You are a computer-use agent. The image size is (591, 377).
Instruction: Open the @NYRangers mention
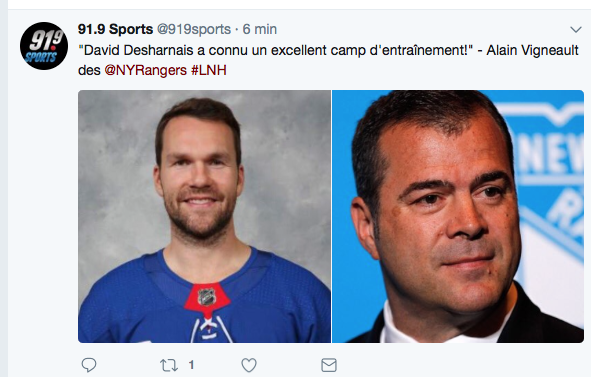[x=145, y=70]
